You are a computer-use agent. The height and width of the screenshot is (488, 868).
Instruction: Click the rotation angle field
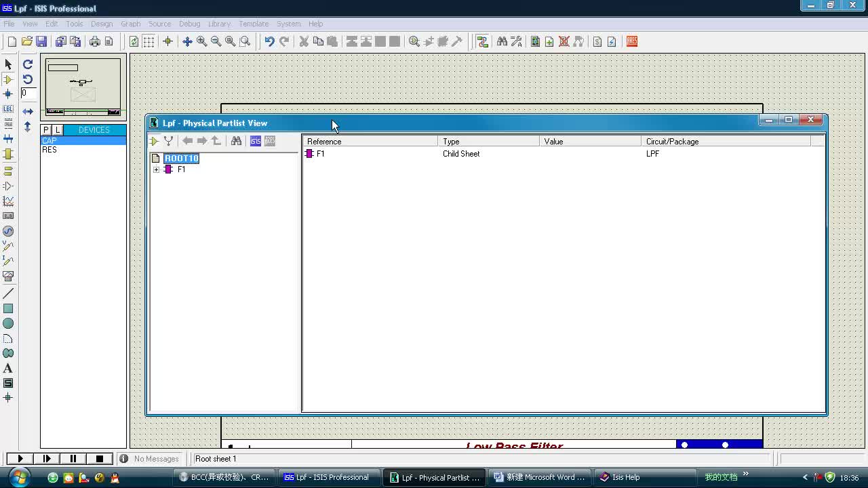pyautogui.click(x=28, y=94)
